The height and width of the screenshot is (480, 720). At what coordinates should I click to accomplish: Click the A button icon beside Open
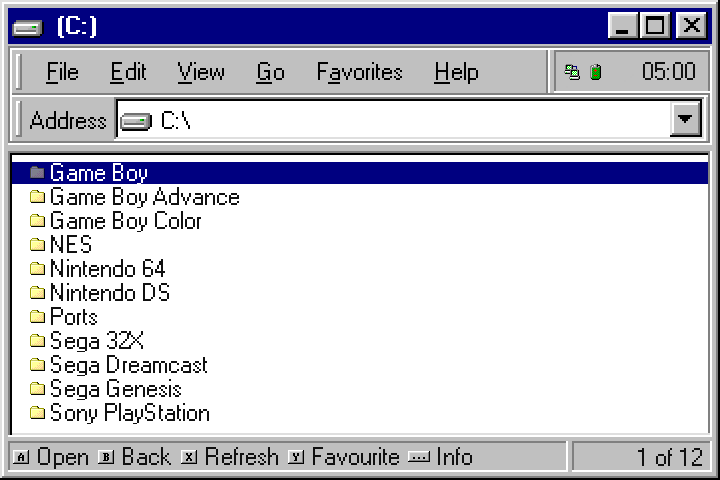point(21,457)
